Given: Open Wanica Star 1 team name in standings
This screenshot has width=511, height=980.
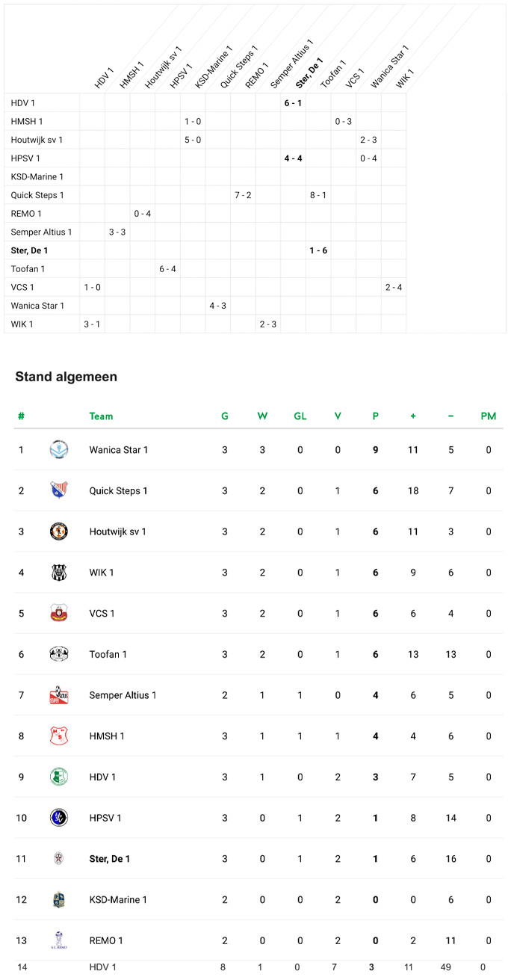Looking at the screenshot, I should tap(119, 450).
